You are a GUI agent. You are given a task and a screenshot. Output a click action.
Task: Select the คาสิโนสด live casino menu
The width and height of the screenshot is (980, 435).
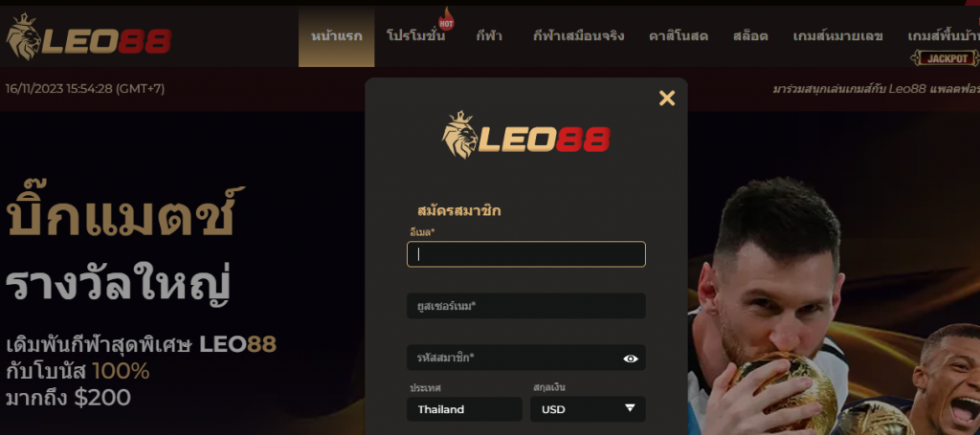pyautogui.click(x=679, y=36)
